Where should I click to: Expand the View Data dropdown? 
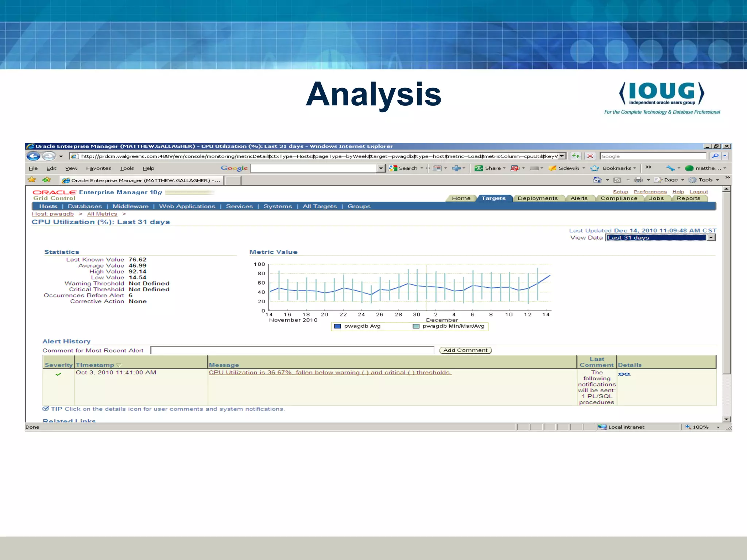click(711, 238)
